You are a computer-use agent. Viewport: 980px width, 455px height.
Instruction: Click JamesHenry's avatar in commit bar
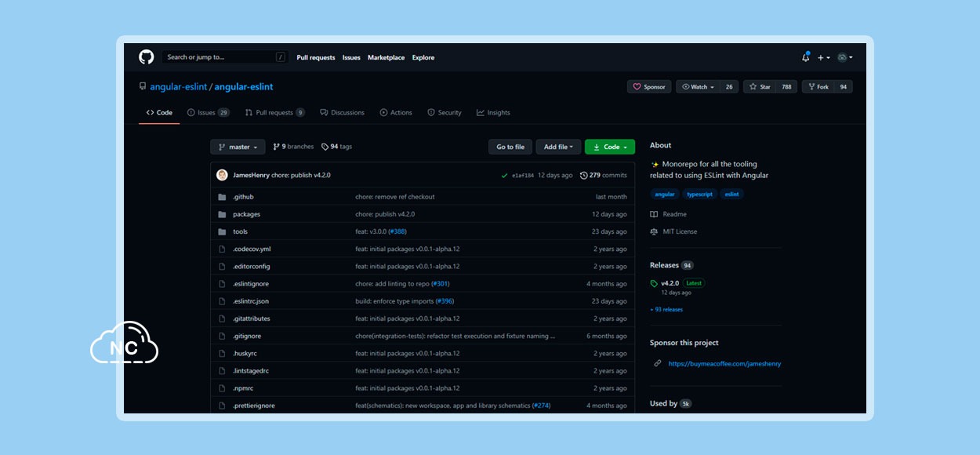click(222, 175)
